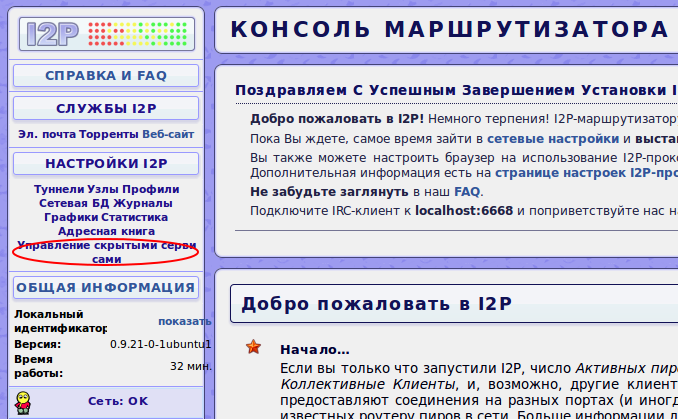The image size is (678, 419).
Task: Open the FAQ link in welcome text
Action: tap(467, 192)
